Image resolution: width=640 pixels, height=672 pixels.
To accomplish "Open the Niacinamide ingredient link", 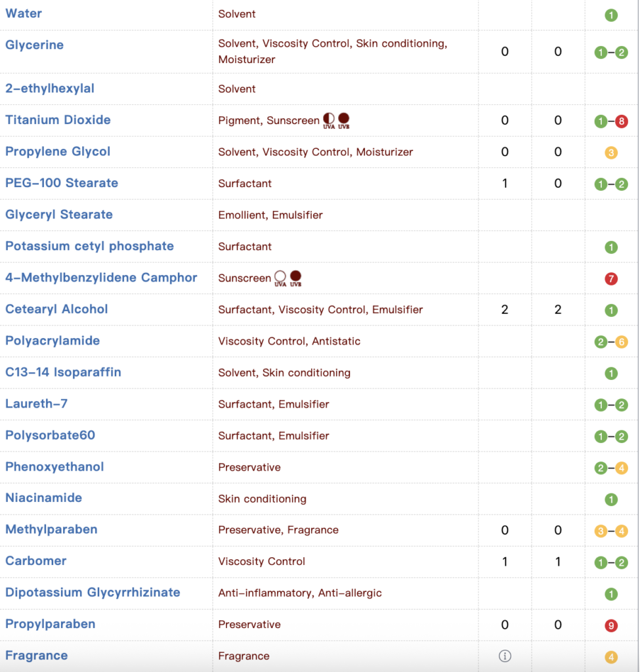I will tap(43, 497).
